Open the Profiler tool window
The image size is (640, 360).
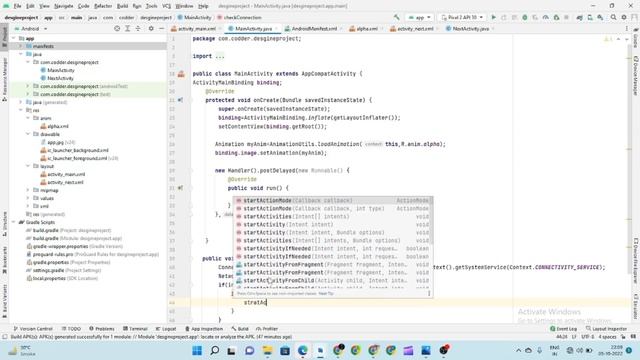pos(267,329)
